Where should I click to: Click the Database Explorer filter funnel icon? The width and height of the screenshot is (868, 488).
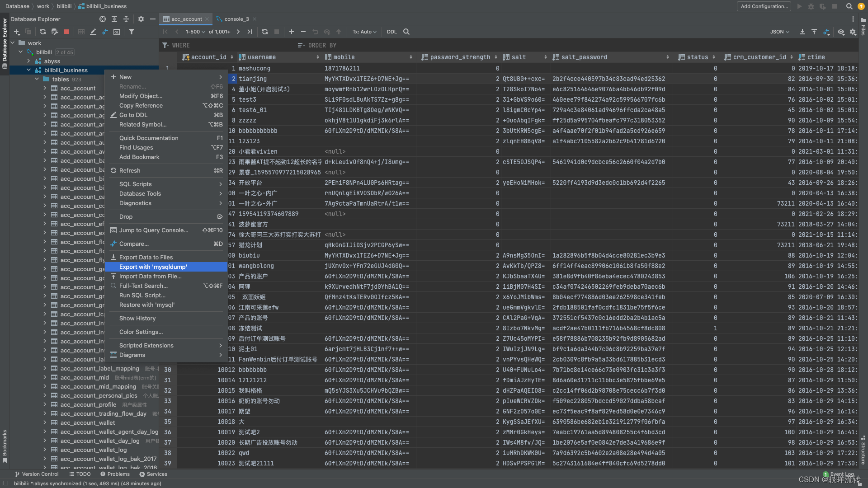point(132,32)
